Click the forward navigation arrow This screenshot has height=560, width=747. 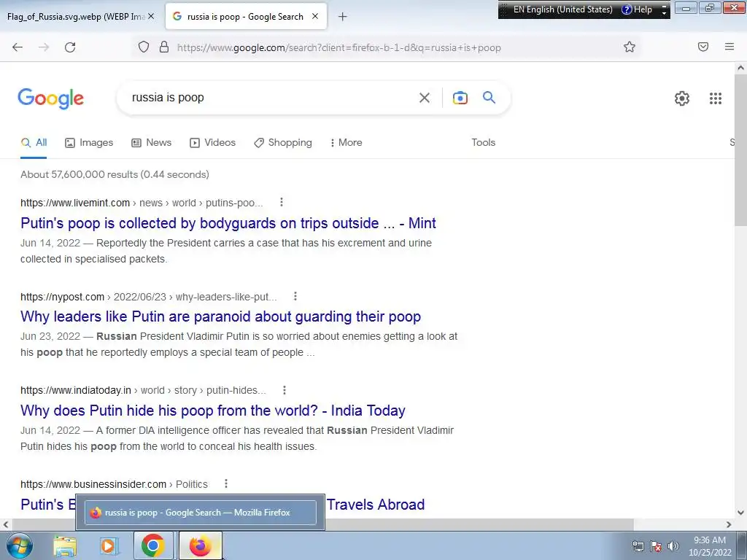(44, 47)
